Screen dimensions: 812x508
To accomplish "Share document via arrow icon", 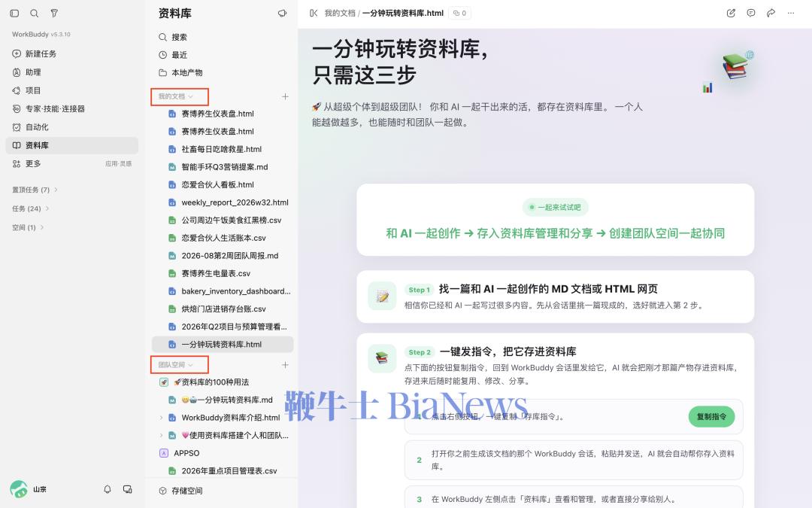I will [771, 14].
